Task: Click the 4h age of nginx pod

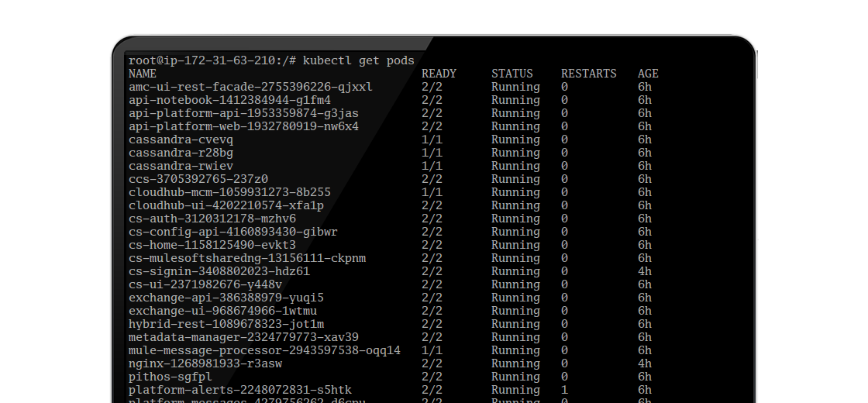Action: click(644, 363)
